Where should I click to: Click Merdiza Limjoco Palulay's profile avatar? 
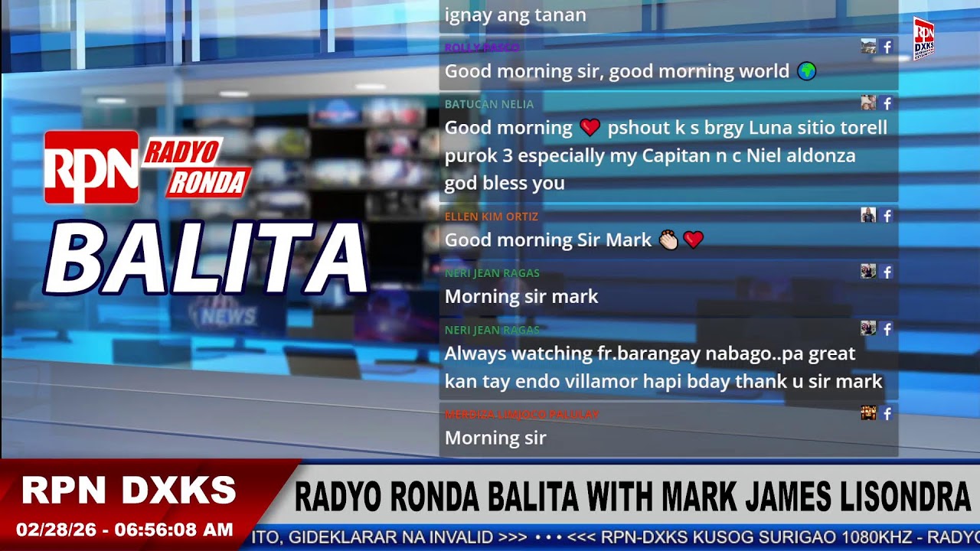click(x=868, y=413)
